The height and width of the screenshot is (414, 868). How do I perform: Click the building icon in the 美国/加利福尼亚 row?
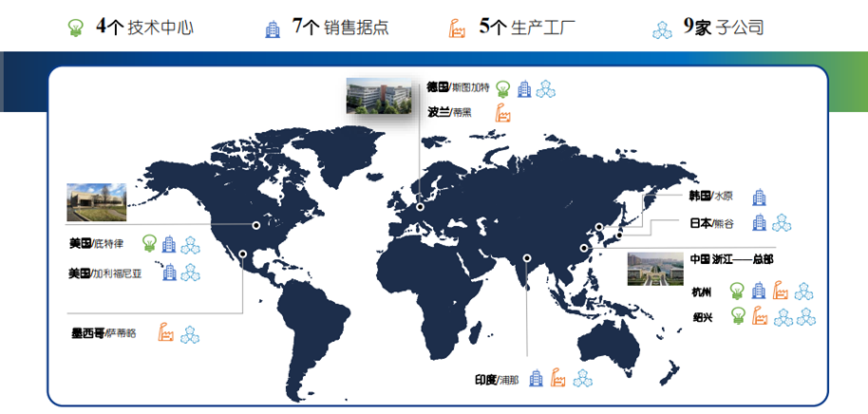point(170,273)
